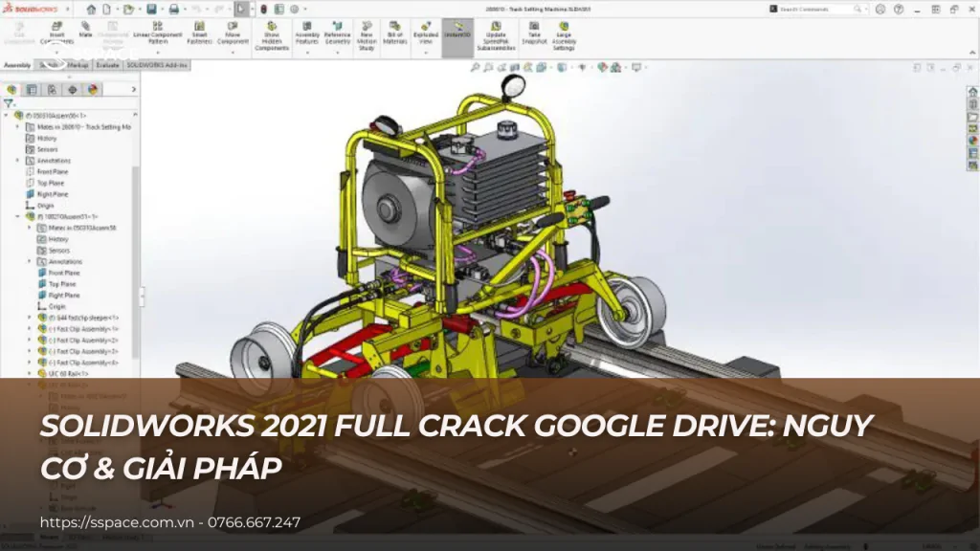
Task: Click Exploded View tool
Action: (x=426, y=33)
